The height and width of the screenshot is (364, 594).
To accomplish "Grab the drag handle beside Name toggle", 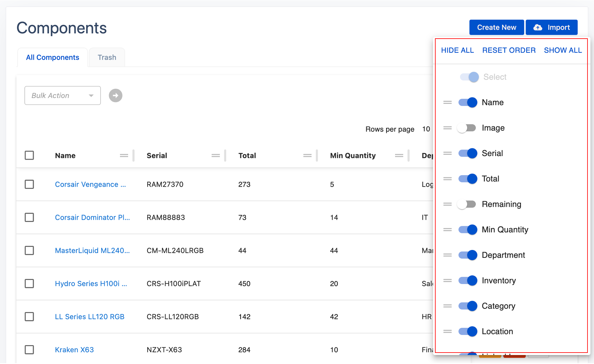I will (x=447, y=102).
